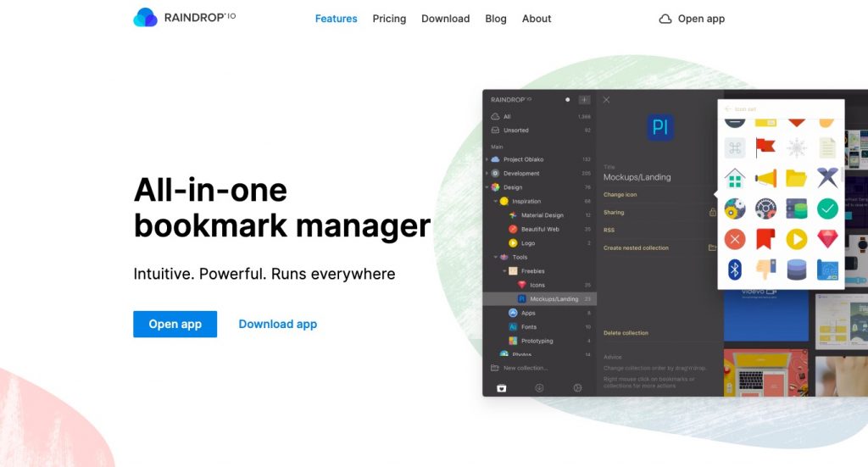Screen dimensions: 868x467
Task: Click the bookmarks box icon in sidebar footer
Action: (x=502, y=388)
